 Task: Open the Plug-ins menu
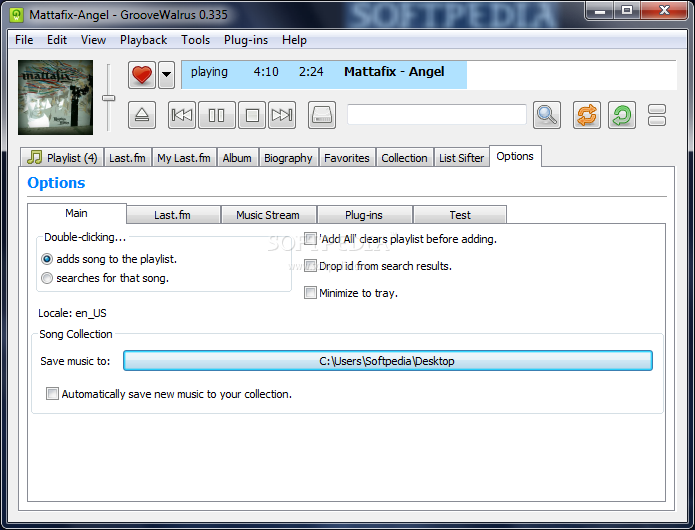point(246,40)
